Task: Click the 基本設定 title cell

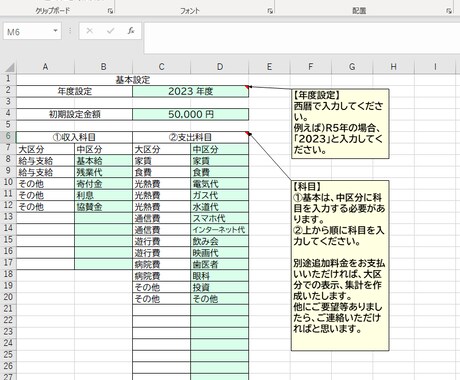Action: (x=132, y=80)
